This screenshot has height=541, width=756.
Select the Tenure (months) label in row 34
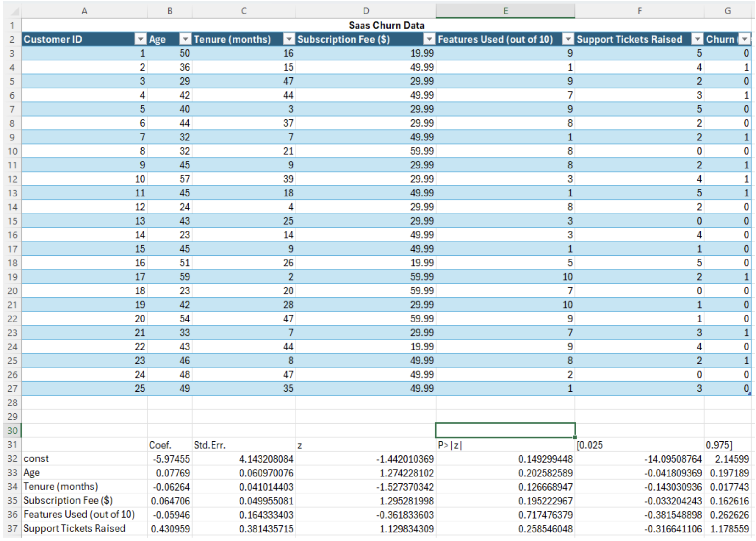click(x=85, y=487)
